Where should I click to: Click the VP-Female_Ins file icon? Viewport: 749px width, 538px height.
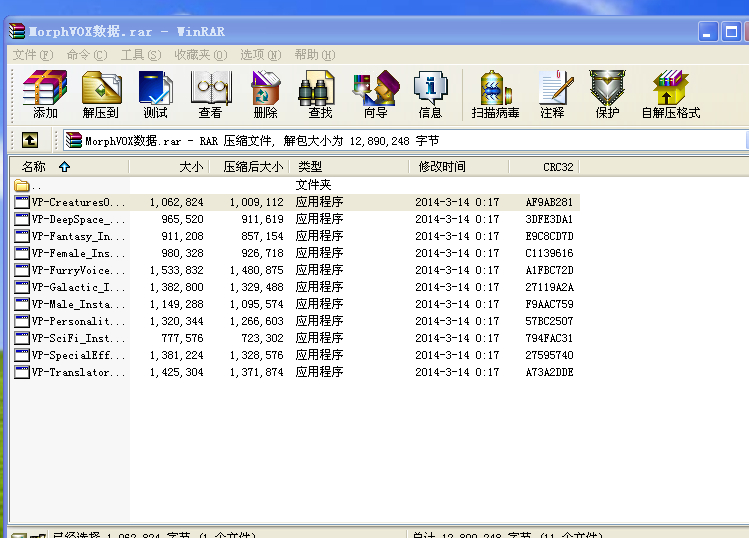[21, 253]
